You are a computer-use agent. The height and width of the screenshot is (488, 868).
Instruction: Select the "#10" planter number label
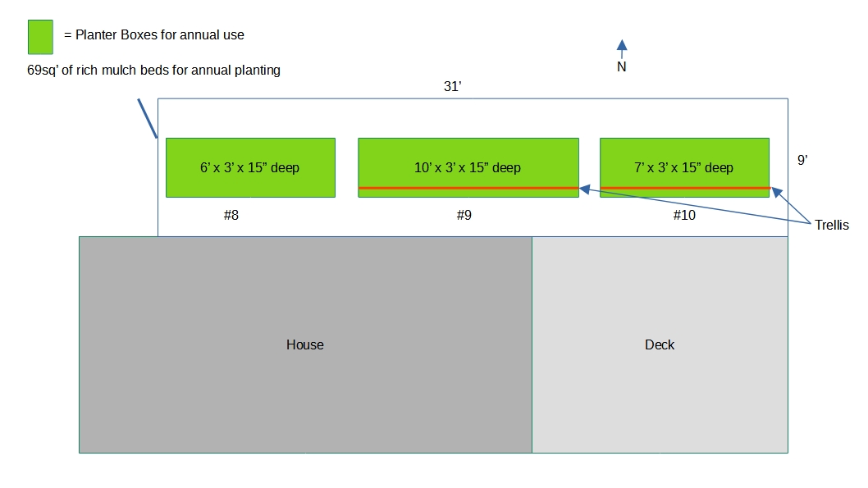pyautogui.click(x=684, y=216)
